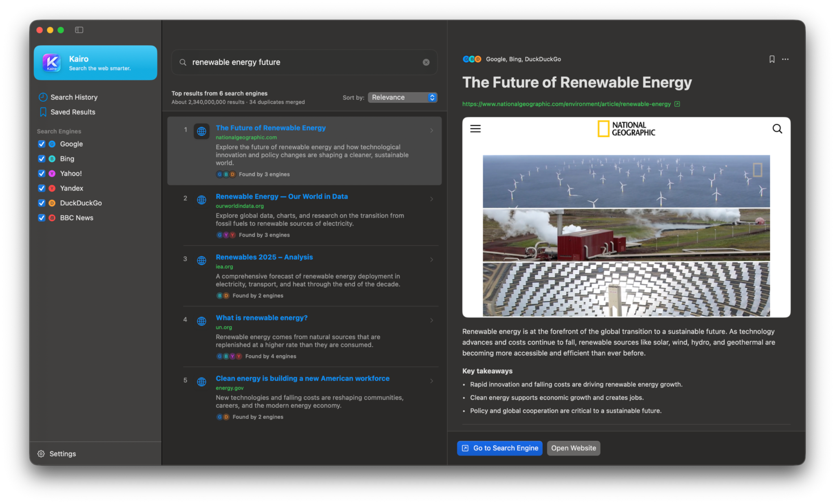Click the Google engine icon in sidebar
Image resolution: width=835 pixels, height=504 pixels.
click(52, 144)
